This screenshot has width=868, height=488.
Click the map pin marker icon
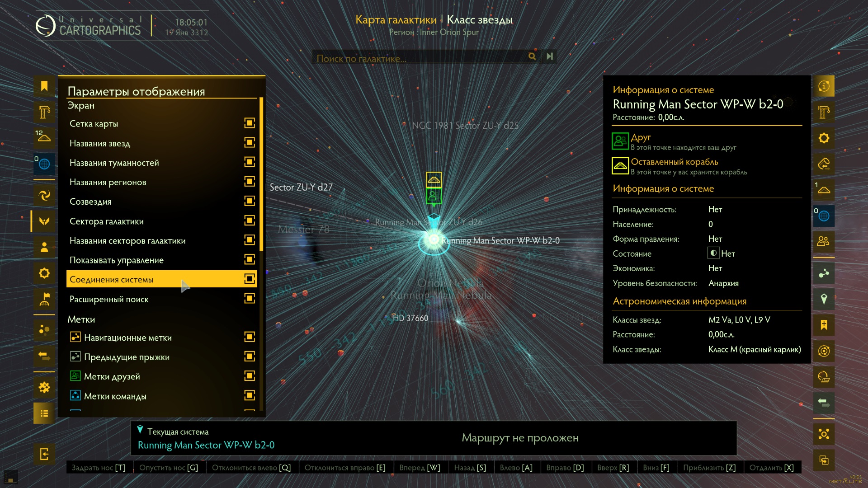(824, 299)
